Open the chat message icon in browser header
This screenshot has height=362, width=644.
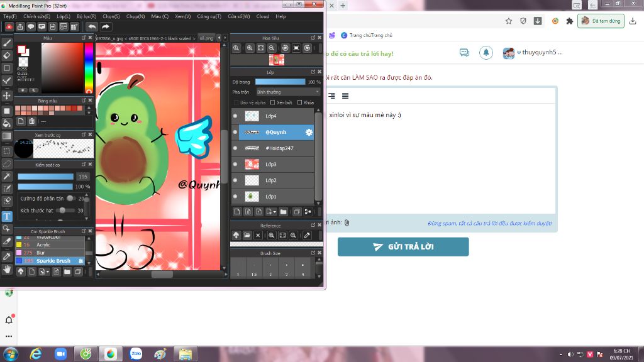coord(464,53)
